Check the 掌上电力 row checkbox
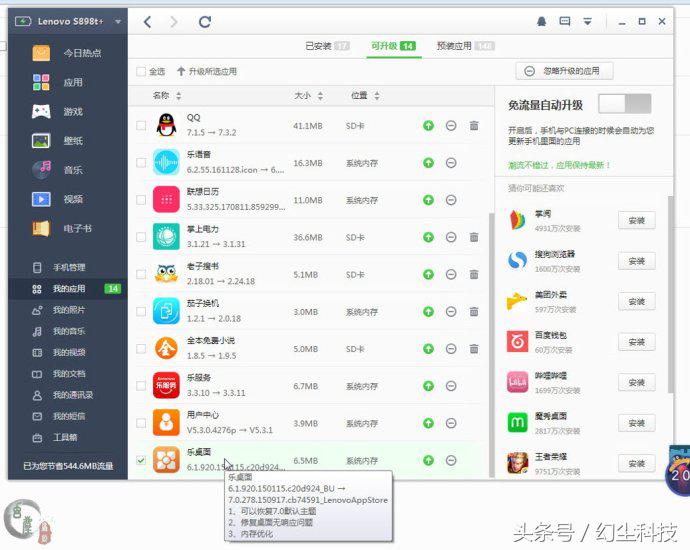 click(141, 237)
